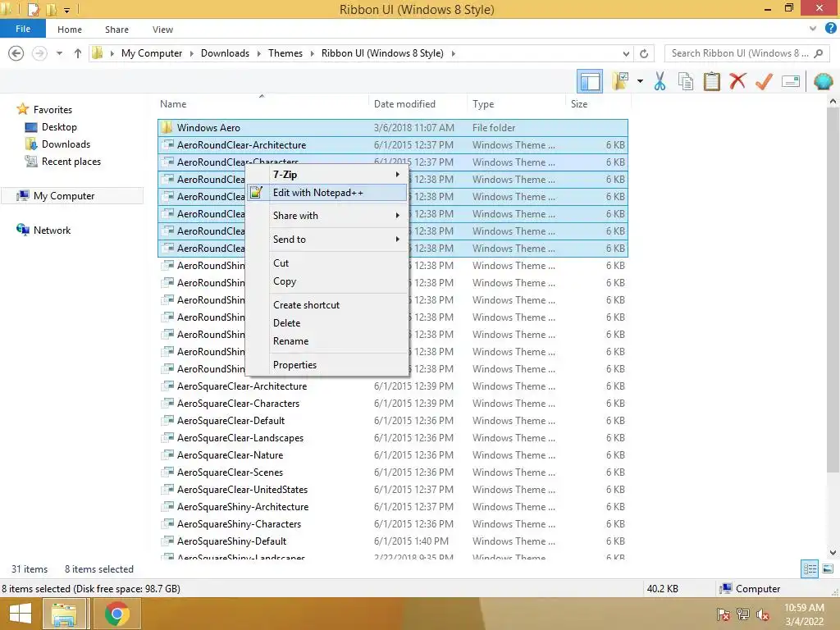Select the Windows Aero folder
840x630 pixels.
393,127
